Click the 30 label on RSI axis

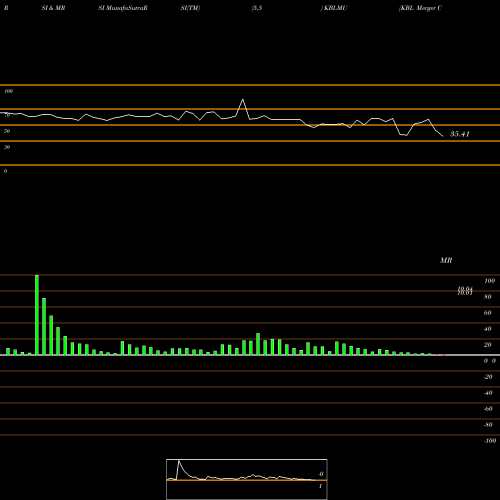click(x=7, y=147)
